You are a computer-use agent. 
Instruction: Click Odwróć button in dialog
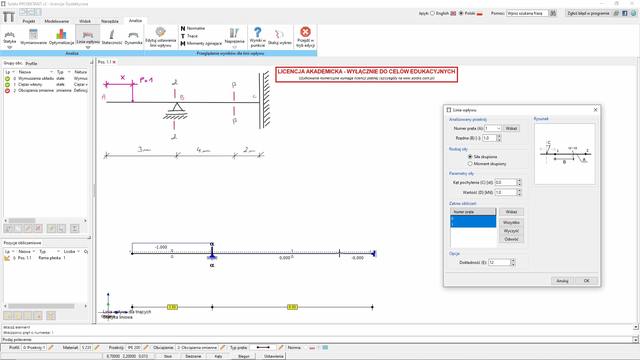pyautogui.click(x=511, y=239)
